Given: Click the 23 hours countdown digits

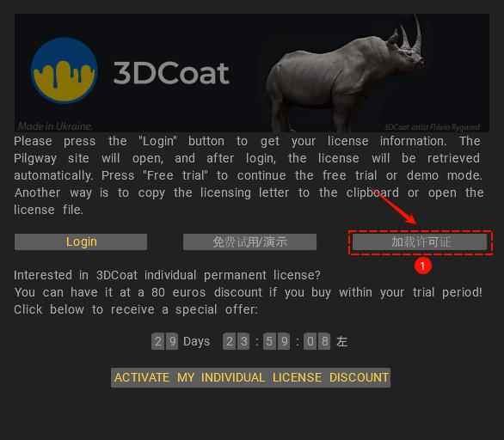Looking at the screenshot, I should (237, 341).
